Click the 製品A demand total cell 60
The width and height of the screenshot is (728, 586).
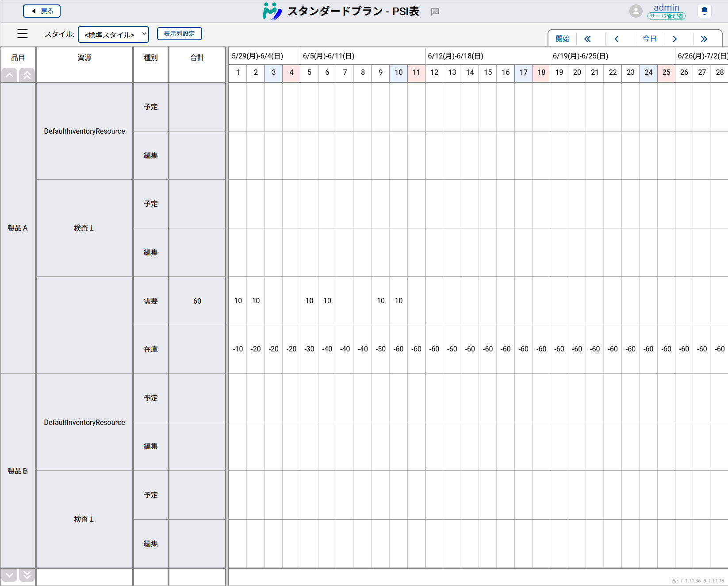click(197, 301)
